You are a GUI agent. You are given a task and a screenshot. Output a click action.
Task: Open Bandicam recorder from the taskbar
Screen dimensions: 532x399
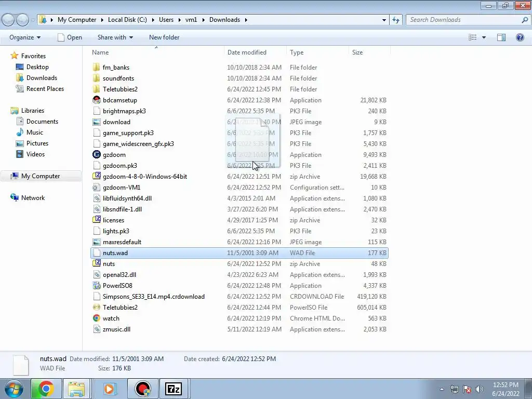(x=142, y=389)
